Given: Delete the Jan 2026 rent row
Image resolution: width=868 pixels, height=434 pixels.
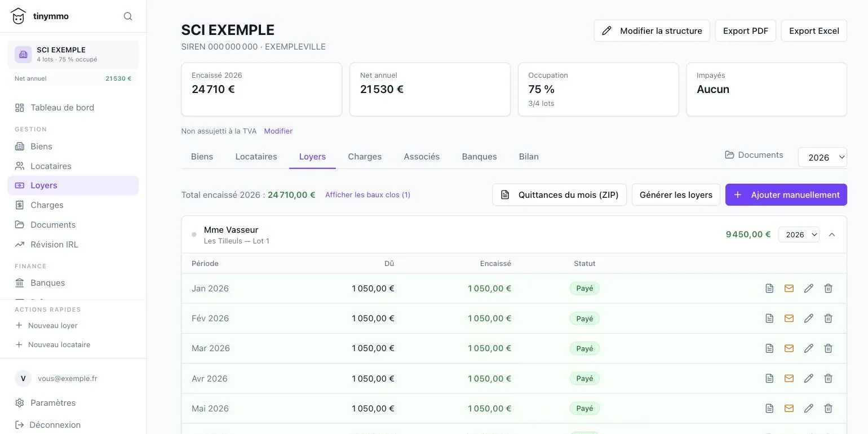Looking at the screenshot, I should 829,289.
